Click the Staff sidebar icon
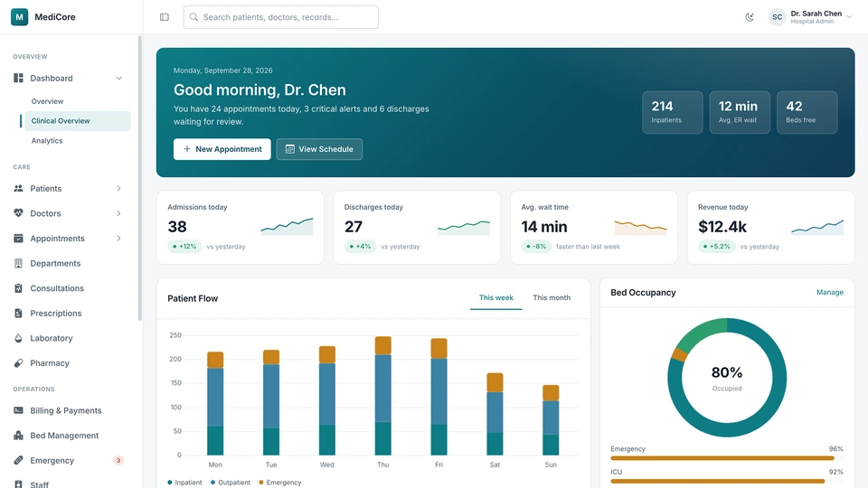 click(18, 484)
